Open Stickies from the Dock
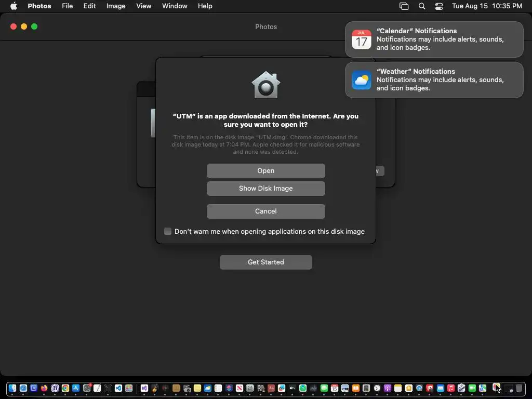The height and width of the screenshot is (399, 532). point(197,388)
